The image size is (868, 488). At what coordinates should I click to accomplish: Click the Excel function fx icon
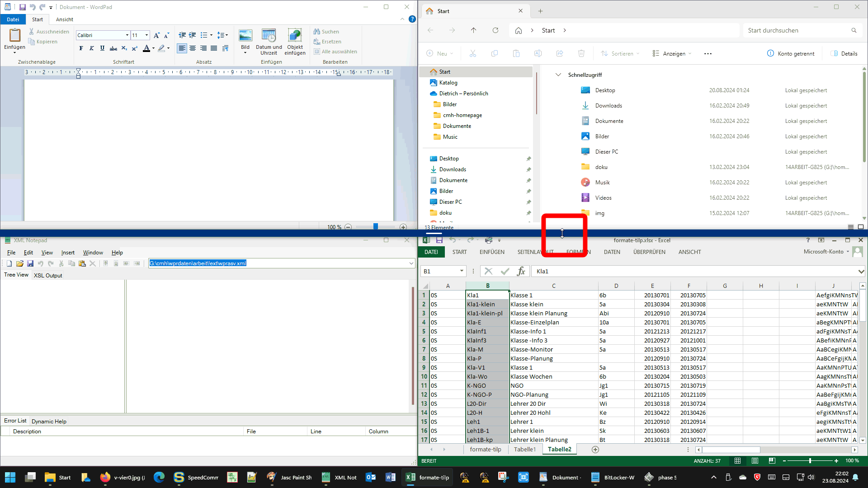coord(521,271)
